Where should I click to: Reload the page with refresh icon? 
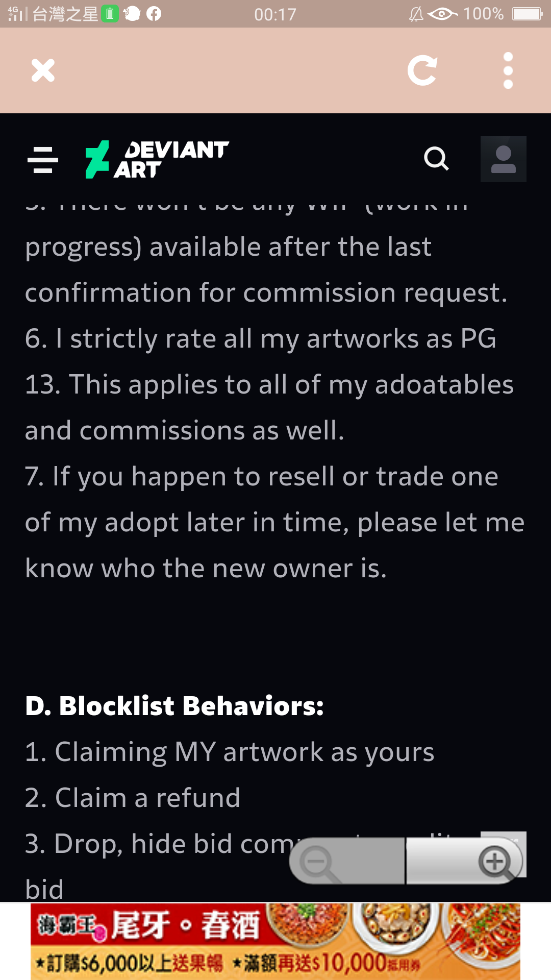(x=422, y=70)
